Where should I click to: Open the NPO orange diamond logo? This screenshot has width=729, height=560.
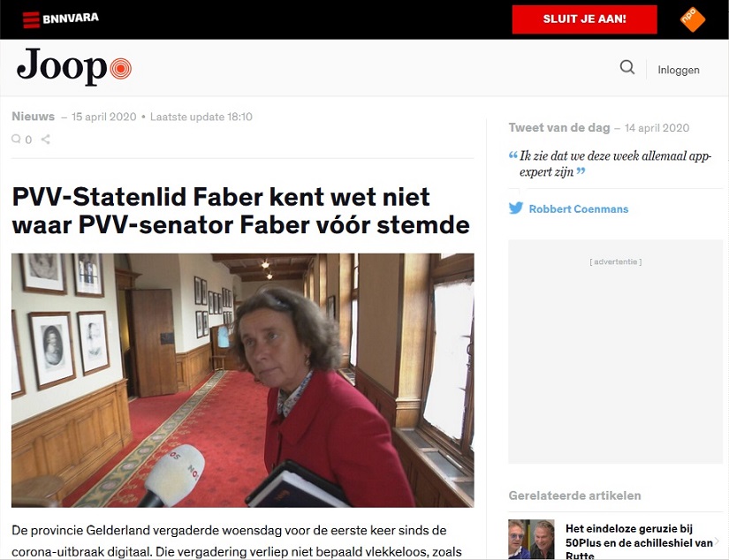point(692,19)
